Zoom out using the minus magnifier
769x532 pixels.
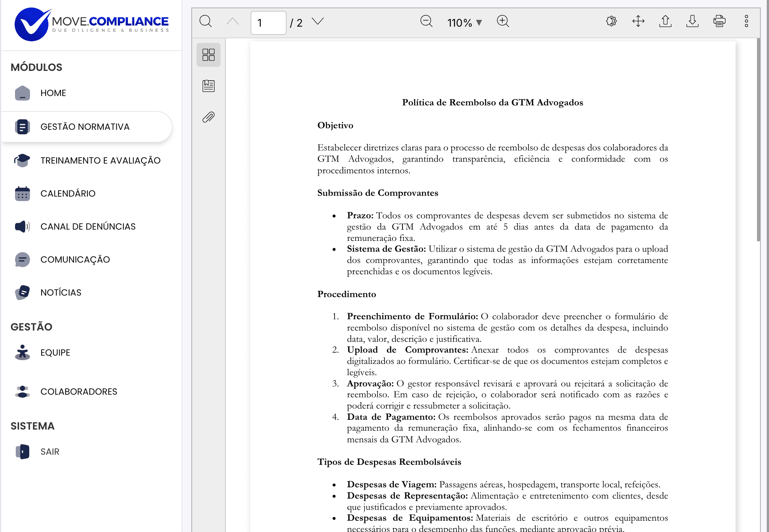click(x=427, y=21)
